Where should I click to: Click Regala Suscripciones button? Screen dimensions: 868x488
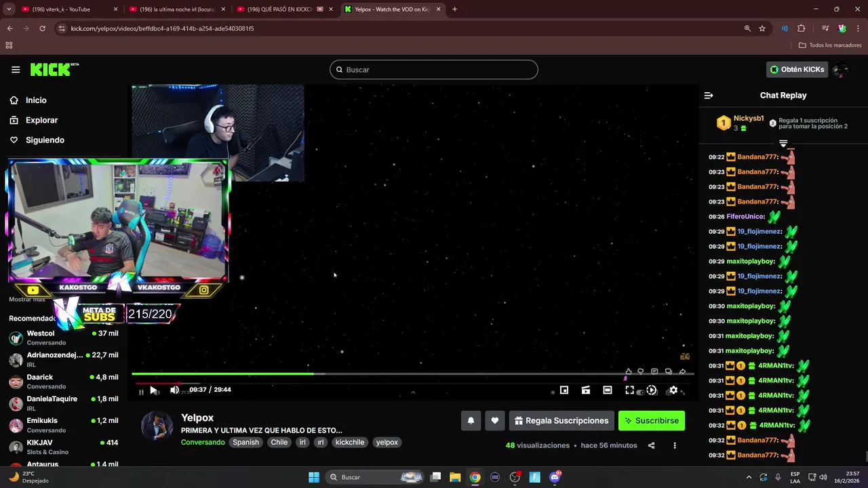click(561, 421)
